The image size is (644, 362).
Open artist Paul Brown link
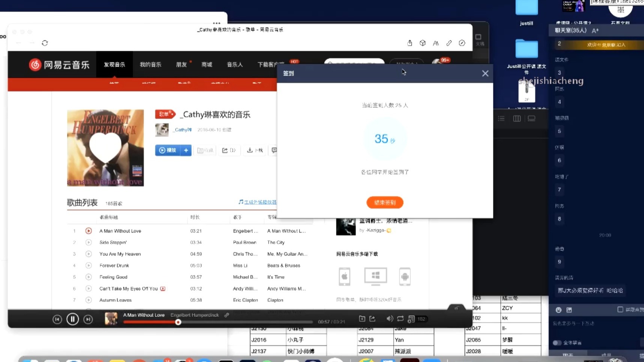click(245, 243)
